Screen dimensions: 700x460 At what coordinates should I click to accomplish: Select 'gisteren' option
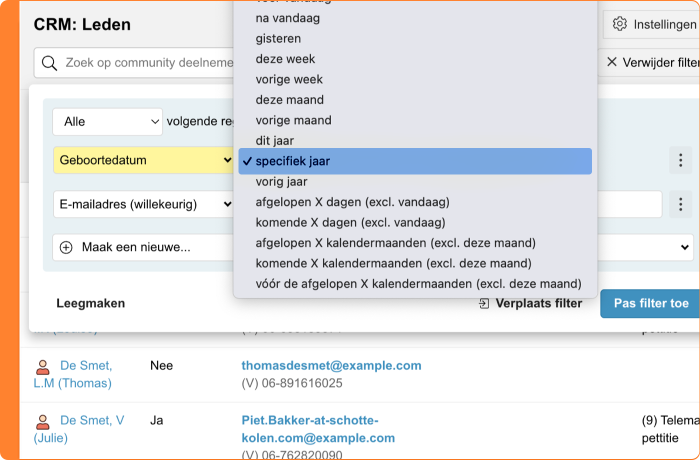pyautogui.click(x=278, y=38)
